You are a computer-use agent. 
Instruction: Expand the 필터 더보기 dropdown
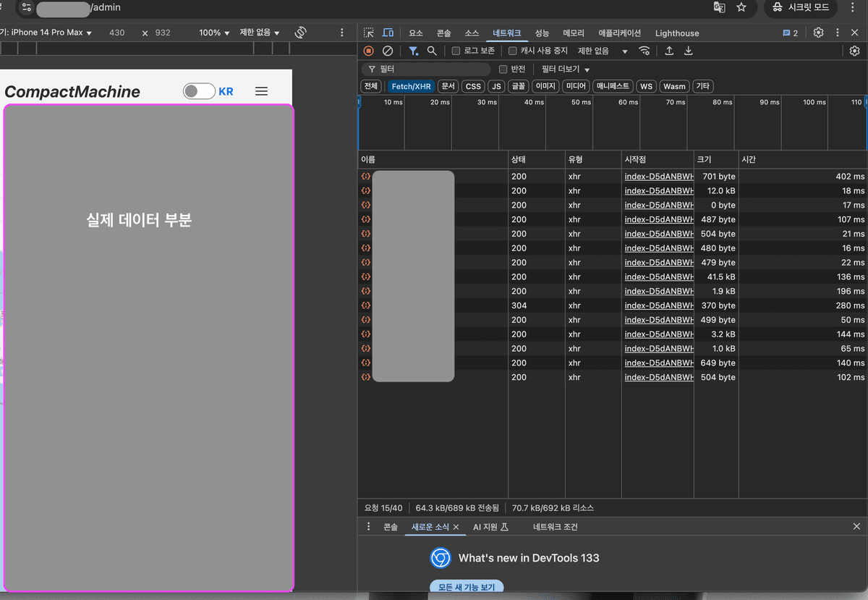pos(566,69)
